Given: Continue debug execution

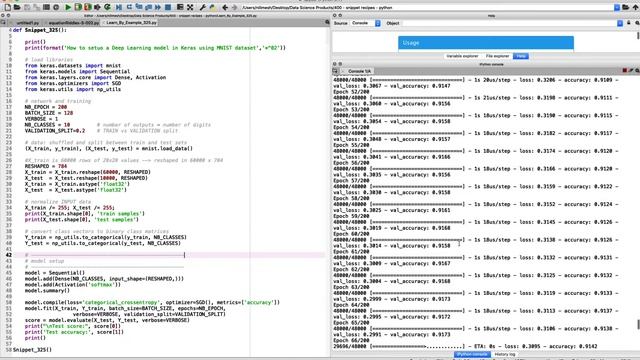Looking at the screenshot, I should click(158, 7).
